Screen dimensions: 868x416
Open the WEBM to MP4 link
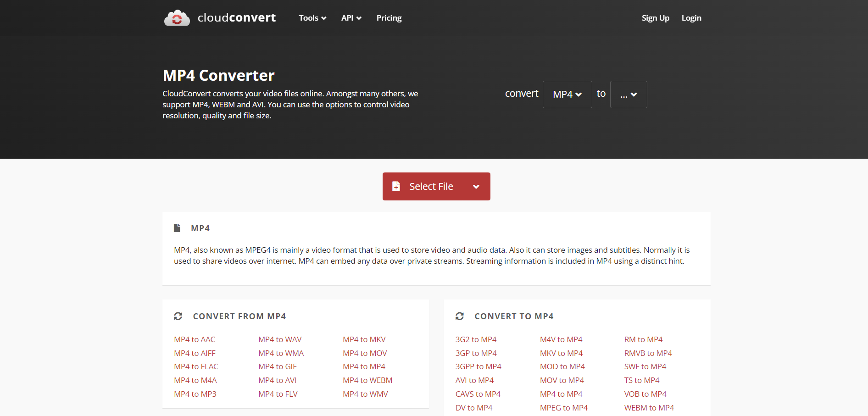point(649,408)
